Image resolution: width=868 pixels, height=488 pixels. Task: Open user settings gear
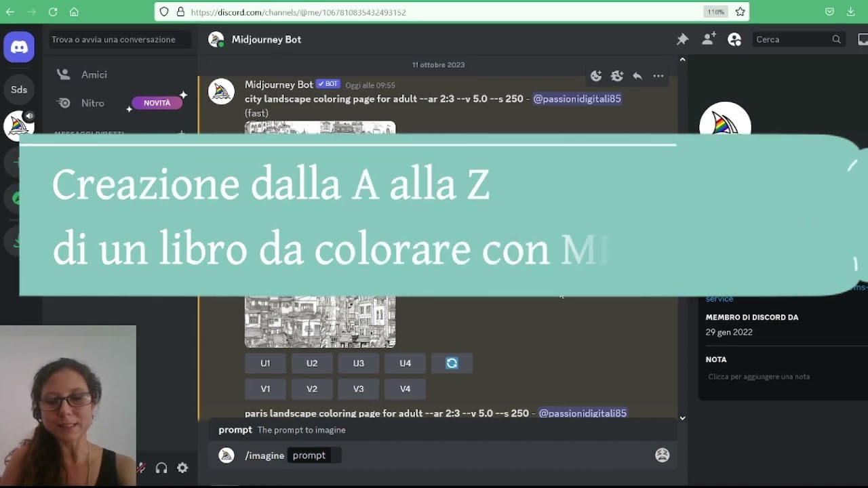click(182, 468)
